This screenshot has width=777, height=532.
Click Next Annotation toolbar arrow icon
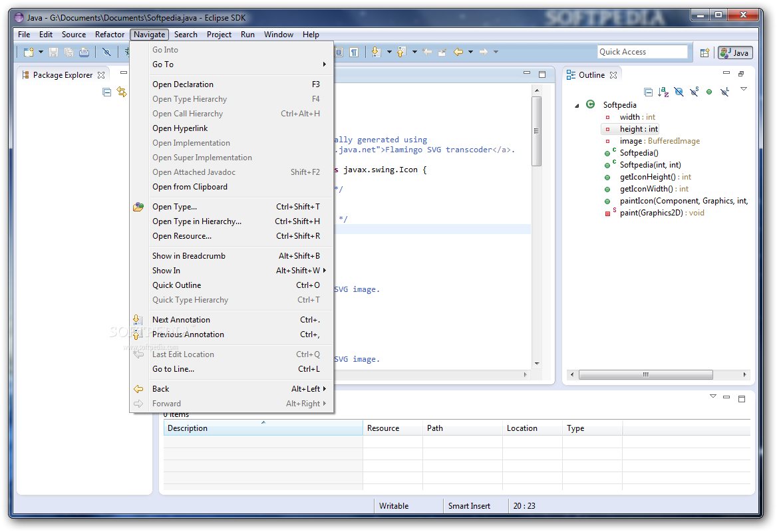(x=376, y=52)
